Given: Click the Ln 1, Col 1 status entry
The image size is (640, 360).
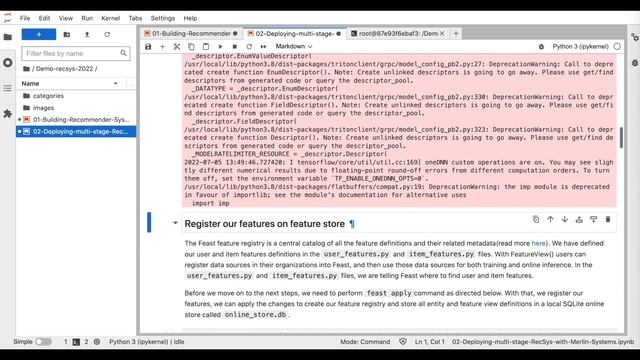Looking at the screenshot, I should [x=429, y=342].
